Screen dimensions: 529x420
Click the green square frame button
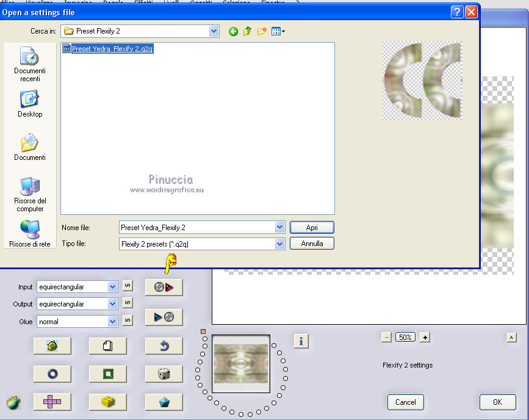(x=108, y=374)
